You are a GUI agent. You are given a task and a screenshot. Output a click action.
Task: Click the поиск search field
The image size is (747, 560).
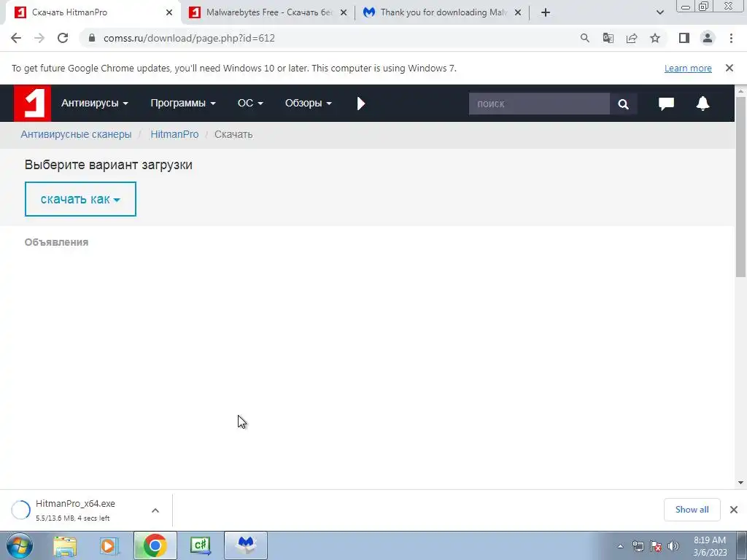539,104
